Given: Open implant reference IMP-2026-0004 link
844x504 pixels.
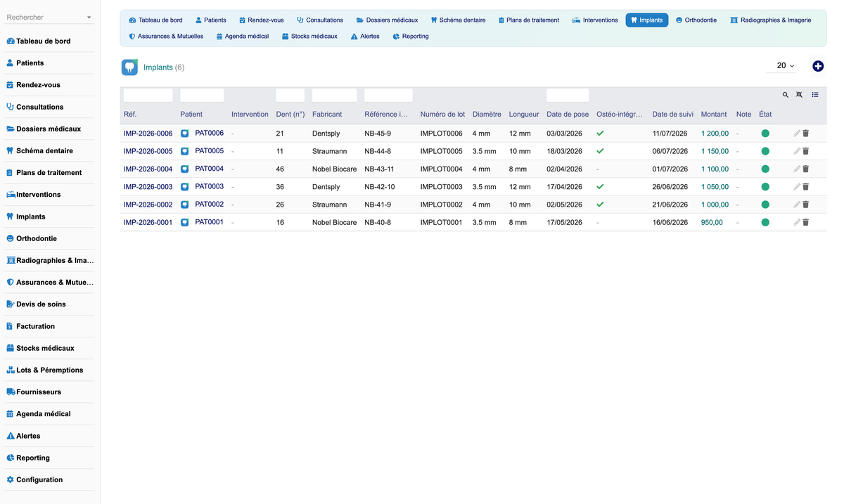Looking at the screenshot, I should point(148,169).
